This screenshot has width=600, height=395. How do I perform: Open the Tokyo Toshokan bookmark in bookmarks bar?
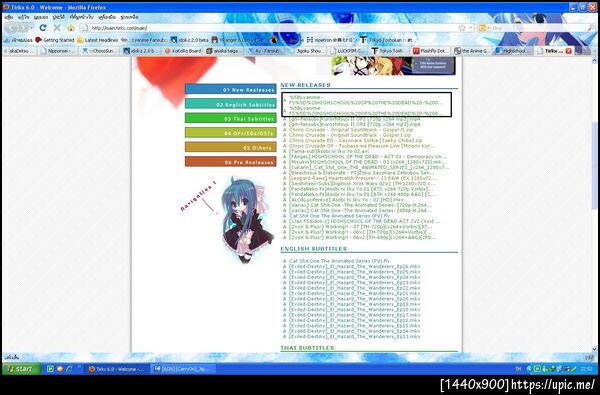[388, 40]
